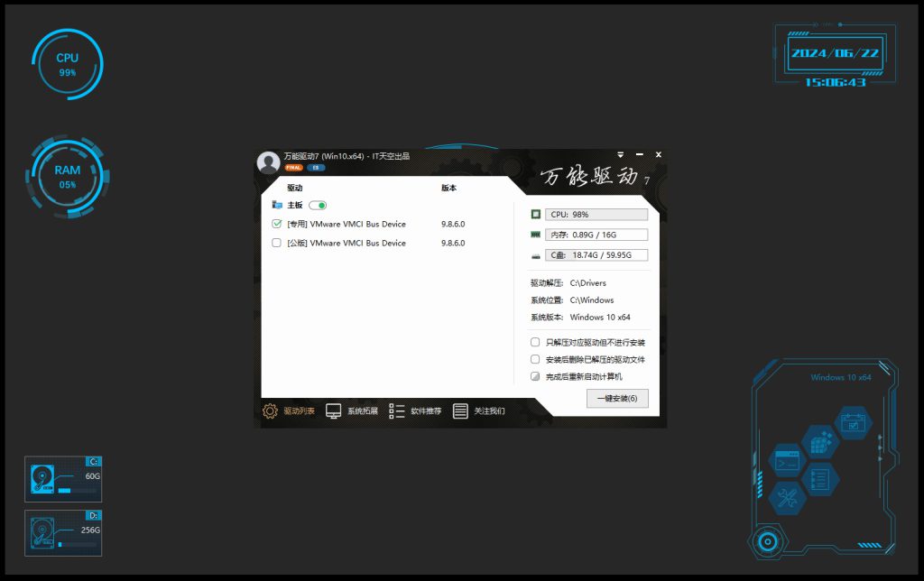This screenshot has width=924, height=581.
Task: Click the user avatar profile icon
Action: pos(268,162)
